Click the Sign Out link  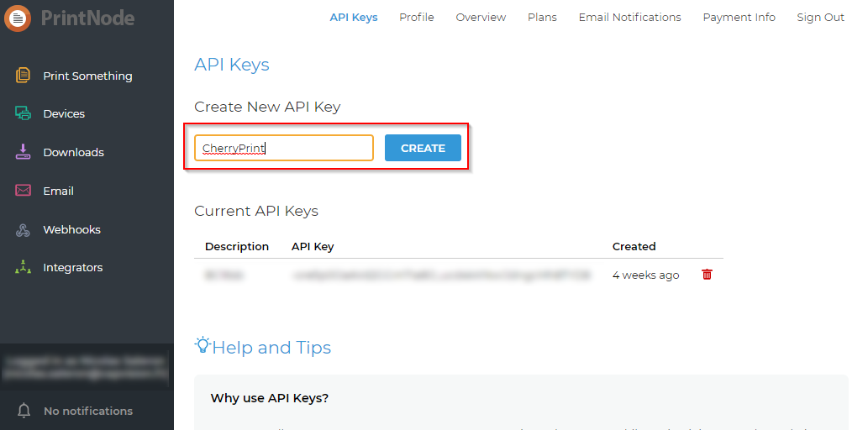[x=820, y=17]
